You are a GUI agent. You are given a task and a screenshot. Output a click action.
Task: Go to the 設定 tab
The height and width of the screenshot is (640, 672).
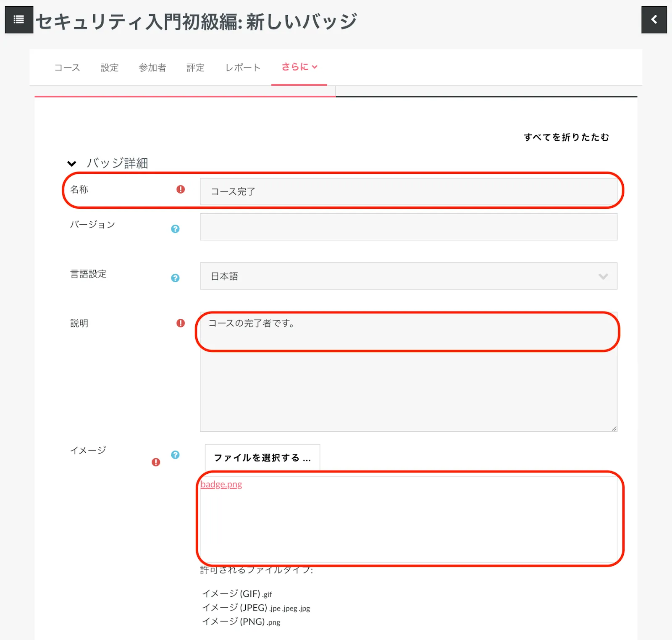(x=110, y=68)
